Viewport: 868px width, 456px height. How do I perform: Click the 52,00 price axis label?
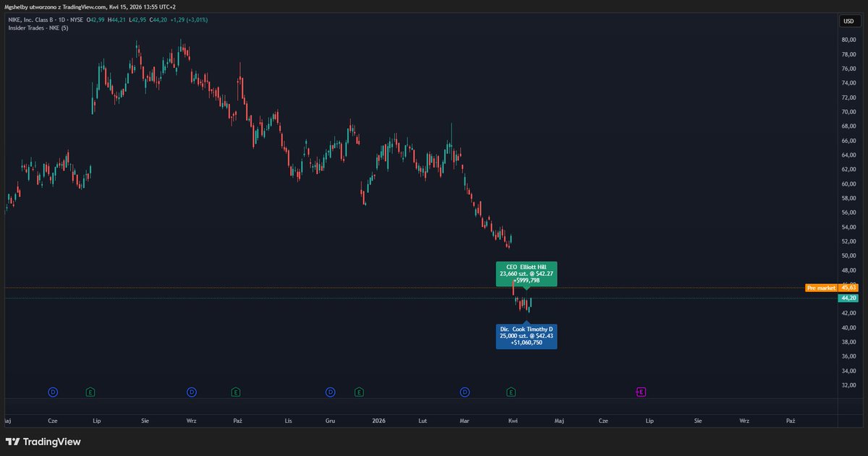(x=848, y=241)
